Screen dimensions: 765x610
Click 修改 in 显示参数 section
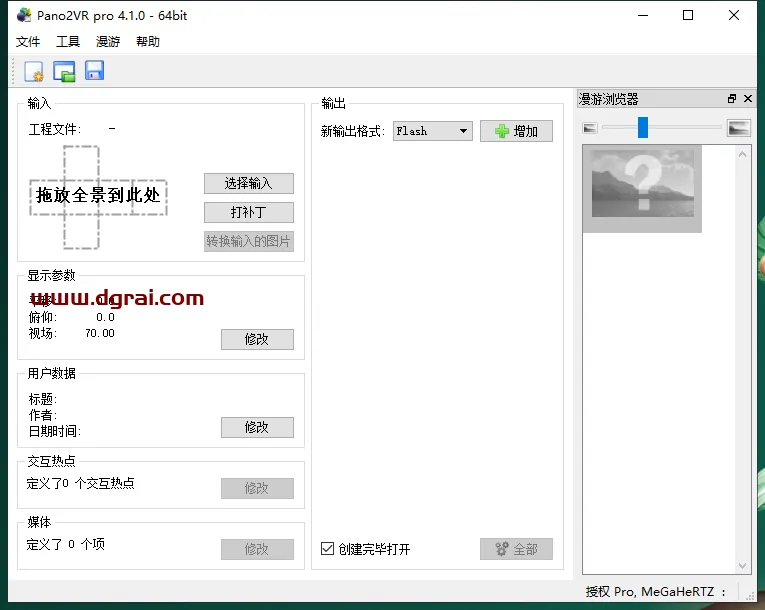257,339
